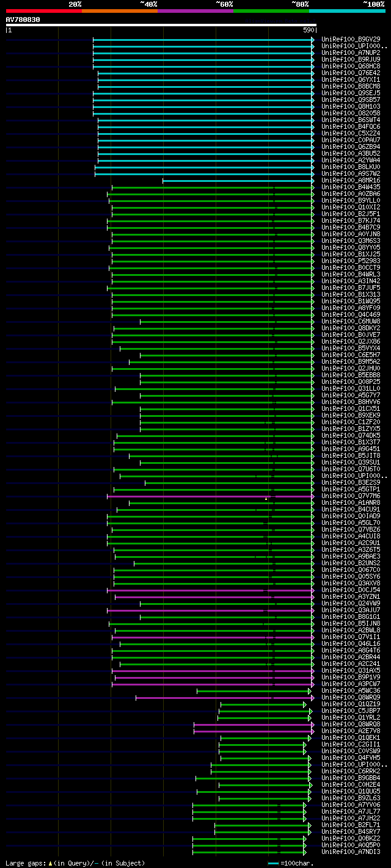Open hit UniRef100_B7JUF5
Viewport: 391px width, 868px height.
click(x=351, y=288)
